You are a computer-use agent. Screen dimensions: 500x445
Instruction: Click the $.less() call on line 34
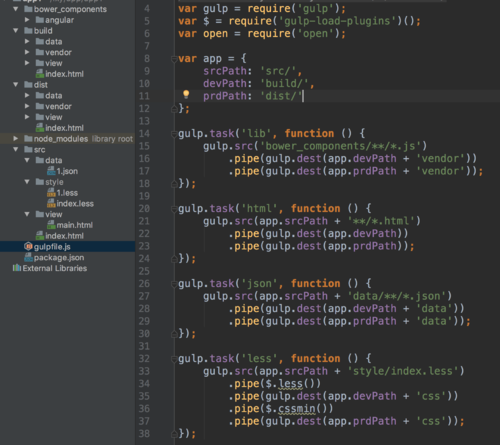click(x=293, y=384)
